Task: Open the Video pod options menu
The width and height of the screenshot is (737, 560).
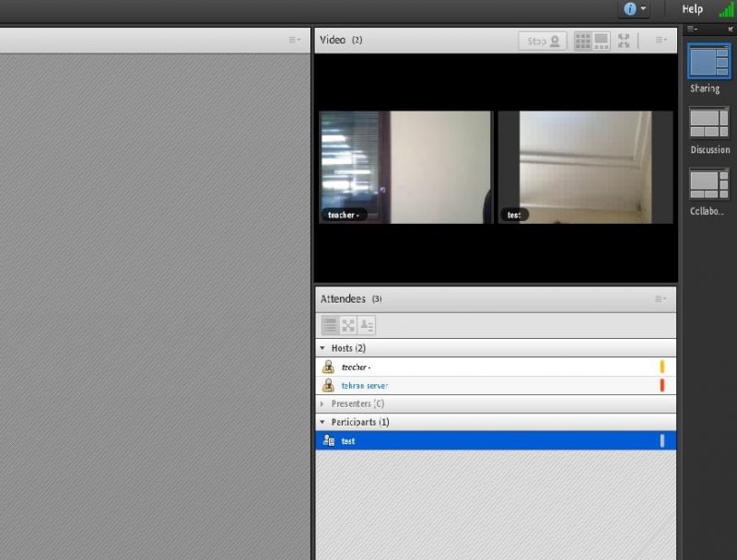Action: [x=661, y=41]
